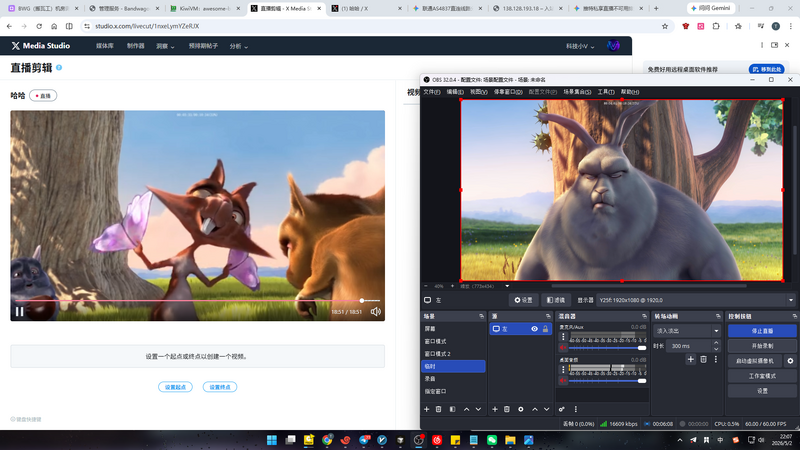Pop out the Sources dock icon
Viewport: 800px width, 450px height.
click(548, 316)
